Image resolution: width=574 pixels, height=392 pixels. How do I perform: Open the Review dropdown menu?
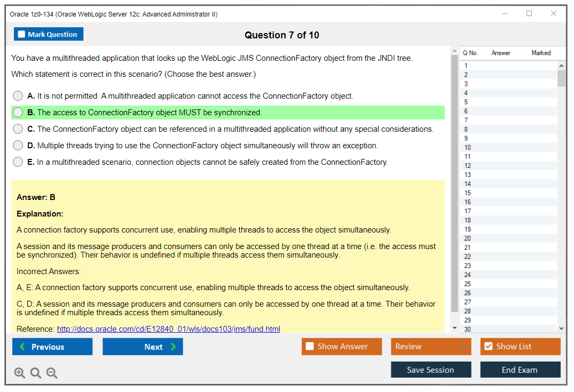(430, 347)
